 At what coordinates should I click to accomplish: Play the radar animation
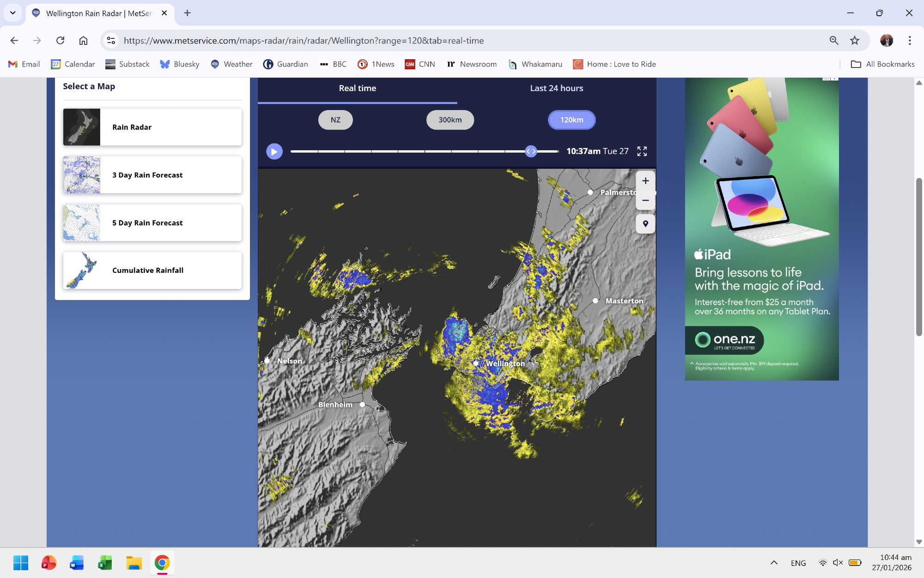pyautogui.click(x=274, y=151)
